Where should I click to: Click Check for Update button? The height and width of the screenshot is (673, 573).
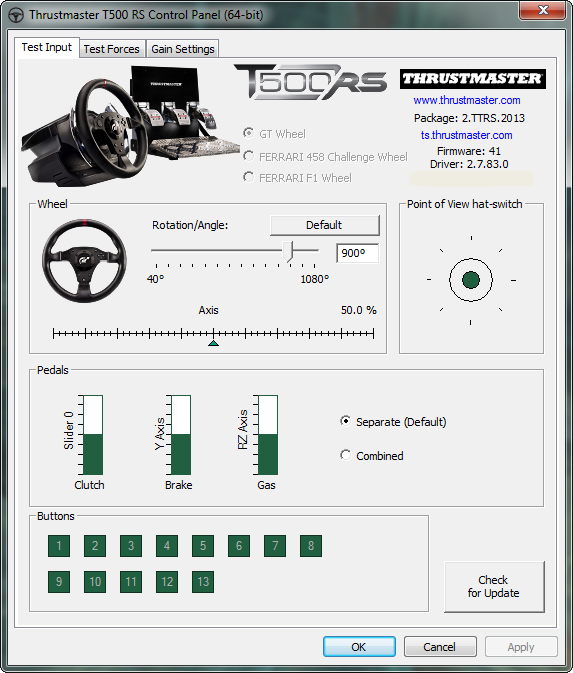[x=494, y=587]
